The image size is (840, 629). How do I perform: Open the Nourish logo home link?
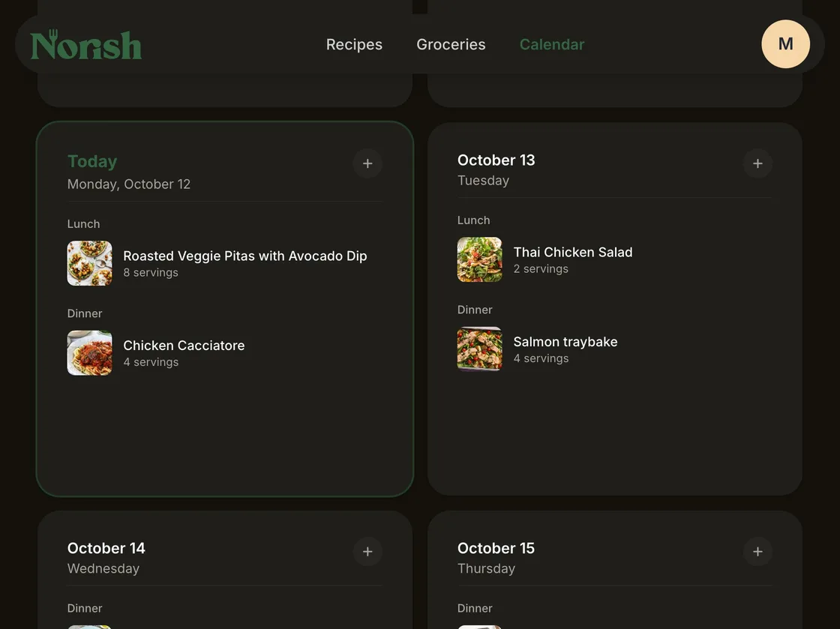pos(86,44)
